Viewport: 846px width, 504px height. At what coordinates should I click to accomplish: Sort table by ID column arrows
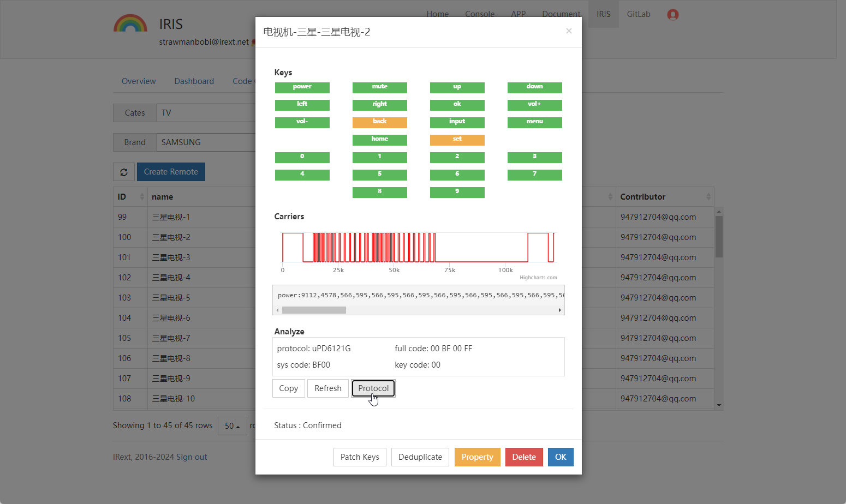(142, 197)
